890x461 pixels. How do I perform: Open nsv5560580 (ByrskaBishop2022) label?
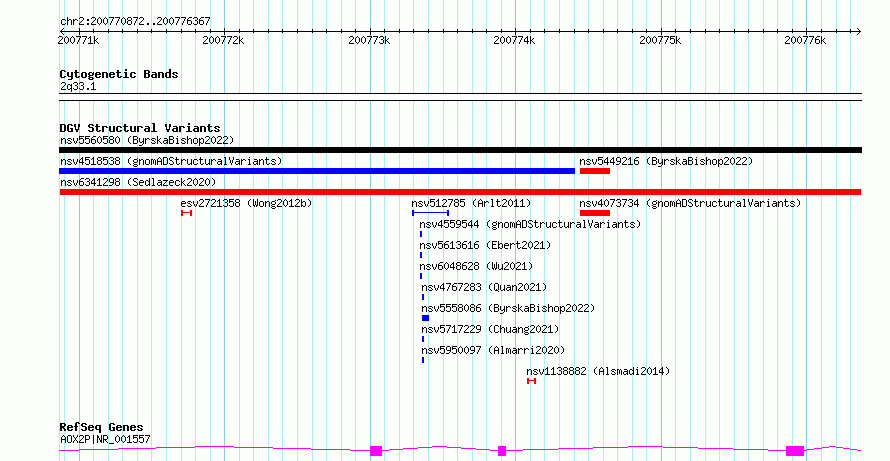point(147,140)
